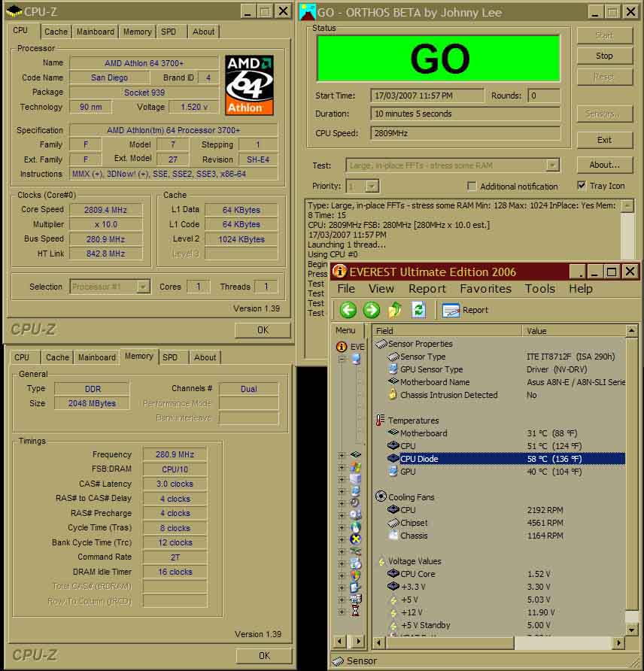This screenshot has height=671, width=644.
Task: Click the About... button in ORTHOS
Action: point(604,165)
